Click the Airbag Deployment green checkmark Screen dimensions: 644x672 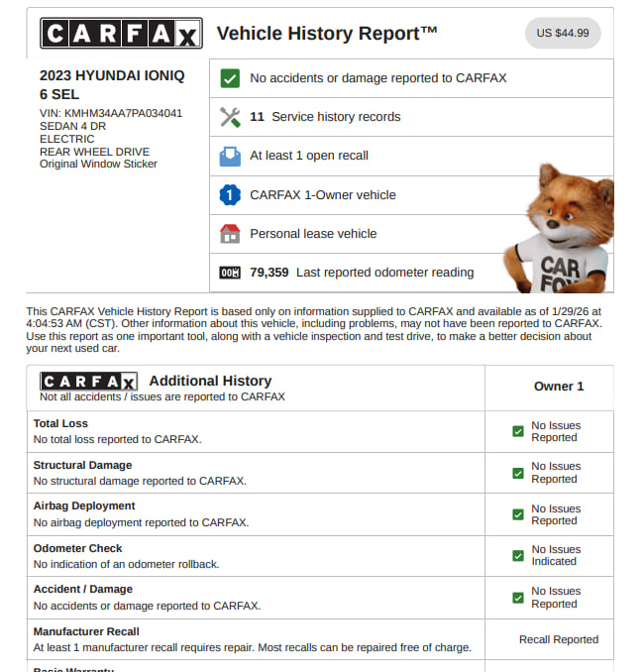click(518, 514)
